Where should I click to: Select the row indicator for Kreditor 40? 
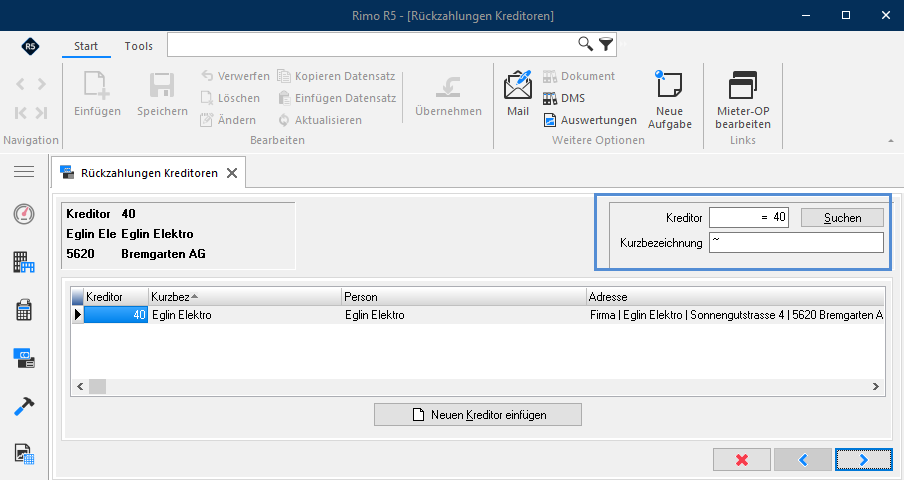point(77,315)
